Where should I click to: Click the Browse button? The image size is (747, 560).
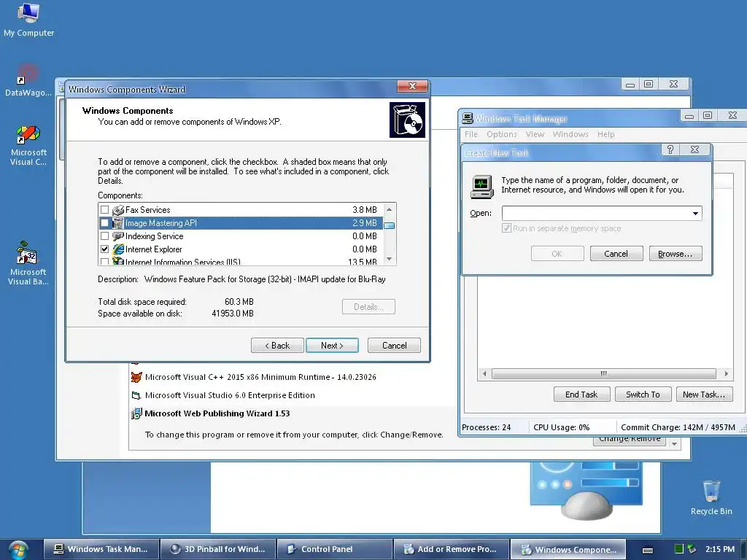[x=675, y=254]
